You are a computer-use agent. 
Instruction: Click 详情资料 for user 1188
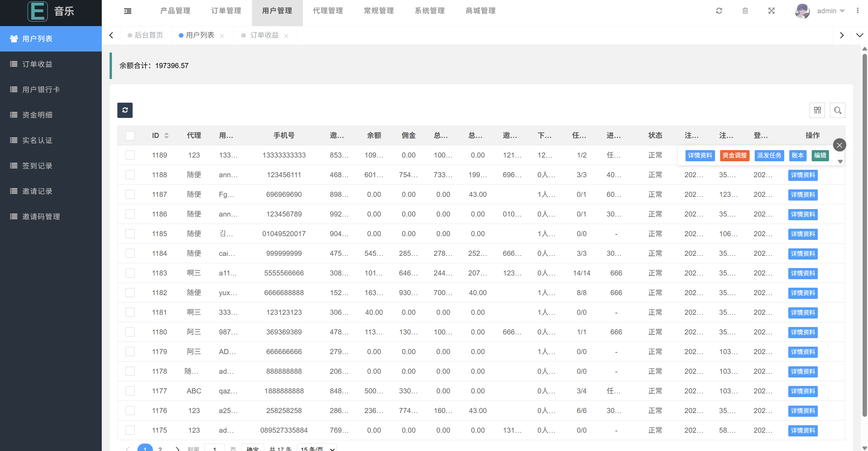[803, 175]
